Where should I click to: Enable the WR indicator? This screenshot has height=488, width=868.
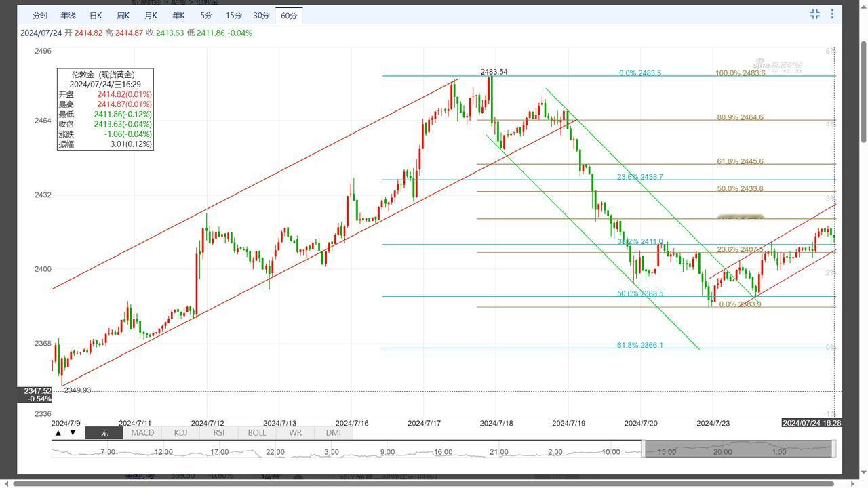295,432
